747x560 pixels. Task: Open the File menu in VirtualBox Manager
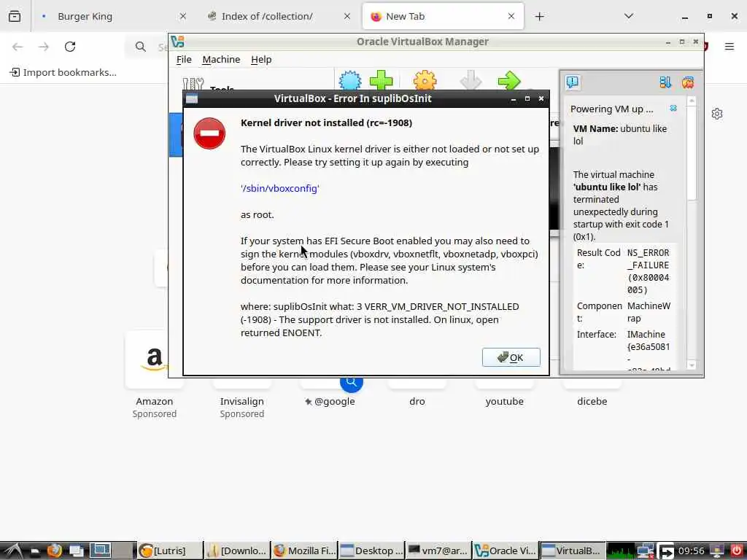[184, 60]
